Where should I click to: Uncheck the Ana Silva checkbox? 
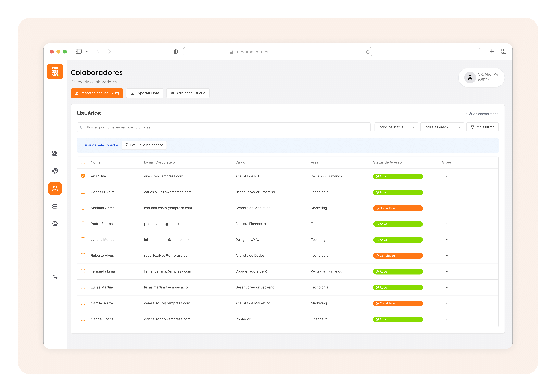pos(83,176)
